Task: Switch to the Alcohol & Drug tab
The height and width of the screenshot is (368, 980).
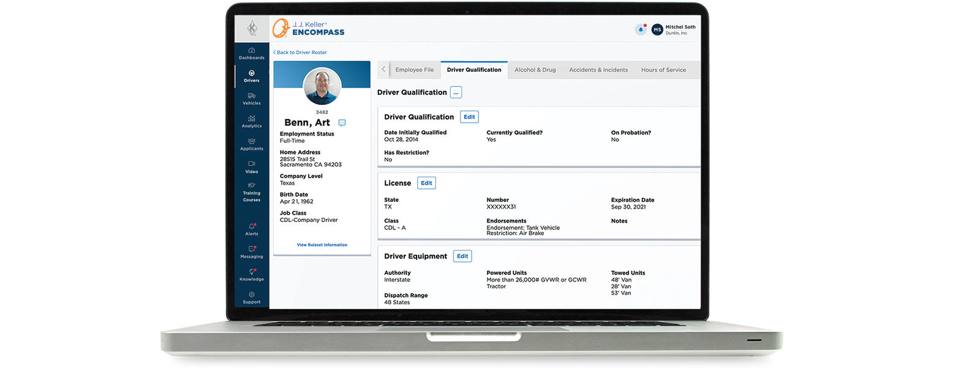Action: (x=535, y=70)
